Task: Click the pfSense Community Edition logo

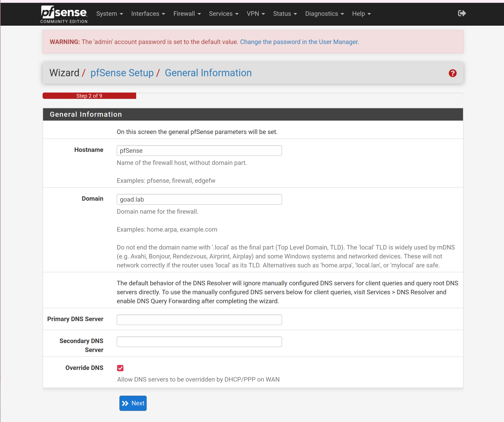Action: tap(64, 14)
